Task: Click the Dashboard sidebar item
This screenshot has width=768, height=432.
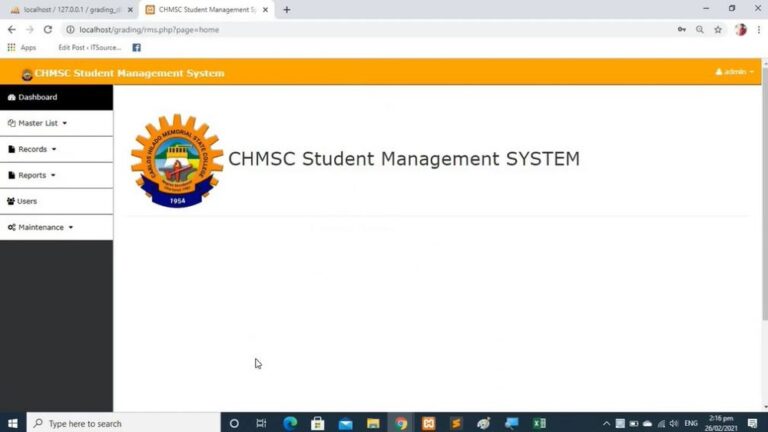Action: (x=37, y=97)
